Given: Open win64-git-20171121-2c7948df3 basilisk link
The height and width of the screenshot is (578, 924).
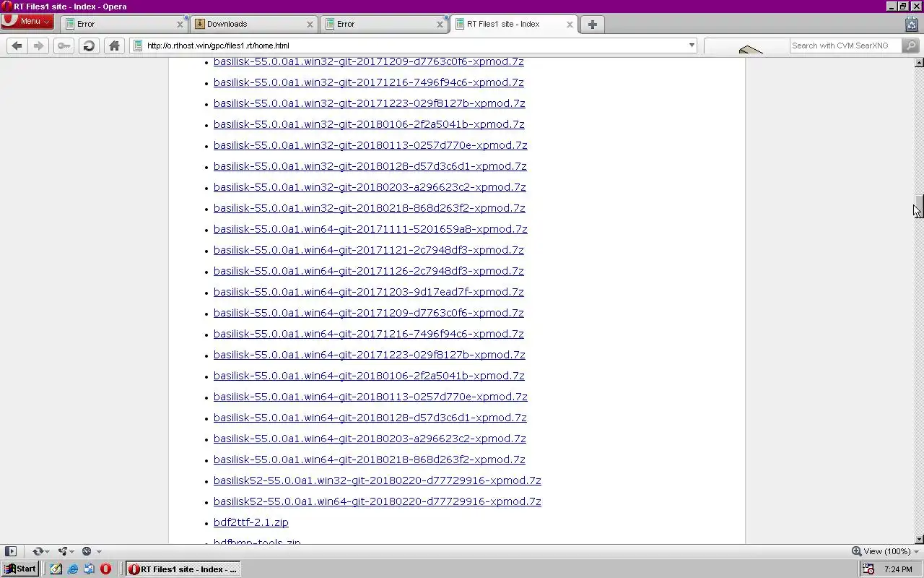Looking at the screenshot, I should tap(369, 250).
